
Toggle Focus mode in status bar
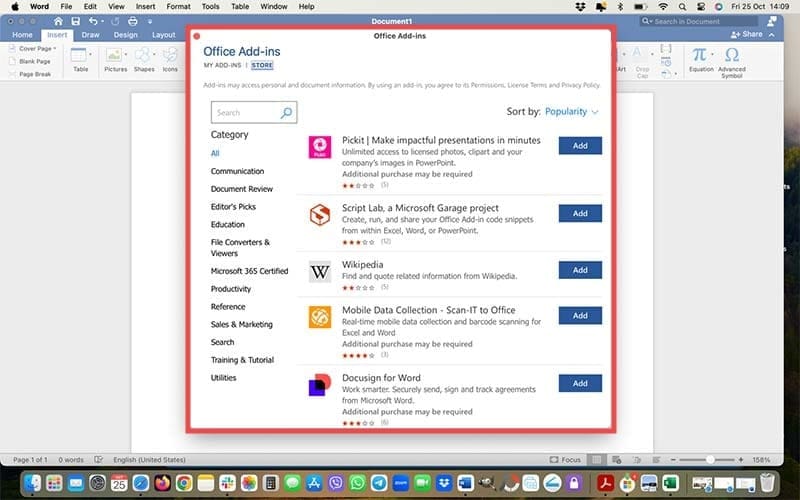click(566, 459)
